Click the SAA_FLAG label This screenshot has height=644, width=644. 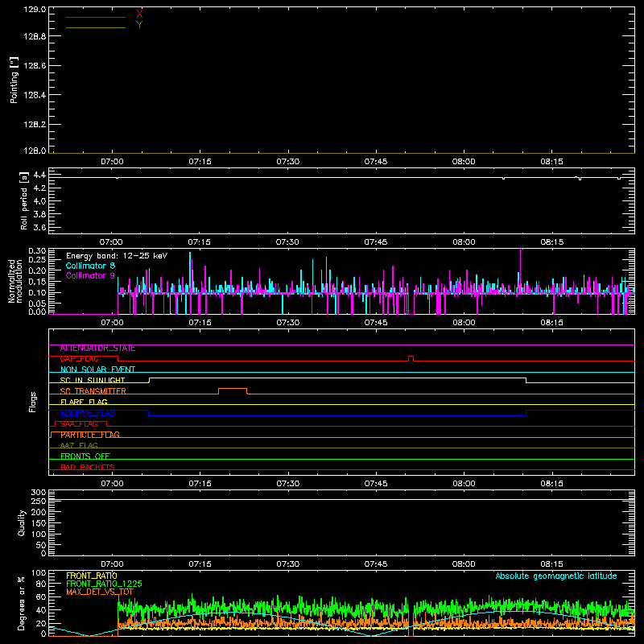[x=79, y=424]
